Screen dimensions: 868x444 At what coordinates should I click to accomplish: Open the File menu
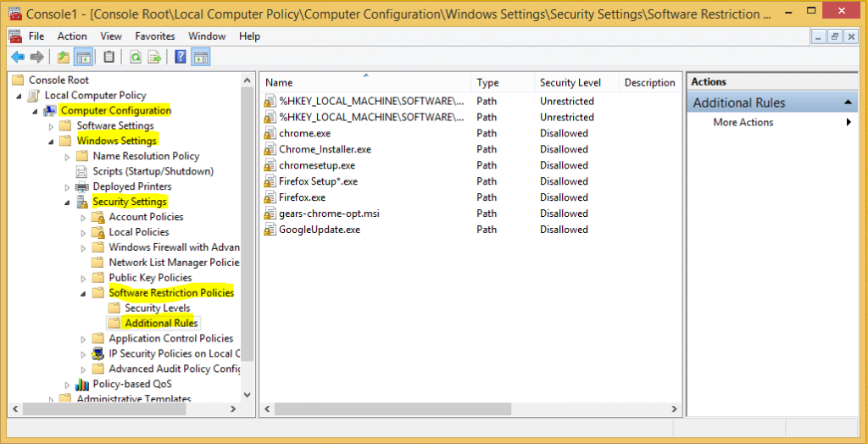coord(36,36)
